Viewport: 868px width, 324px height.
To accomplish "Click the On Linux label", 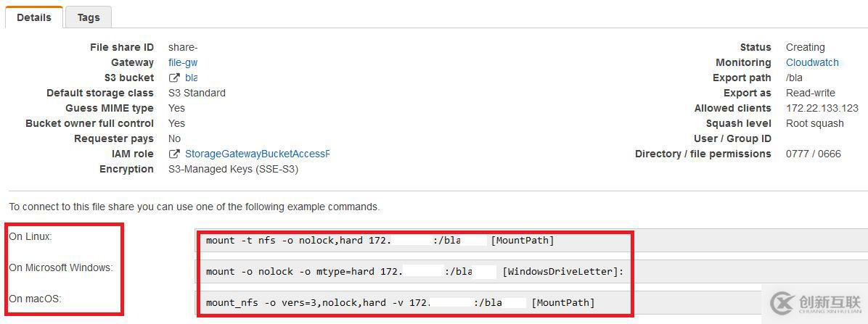I will (x=30, y=236).
